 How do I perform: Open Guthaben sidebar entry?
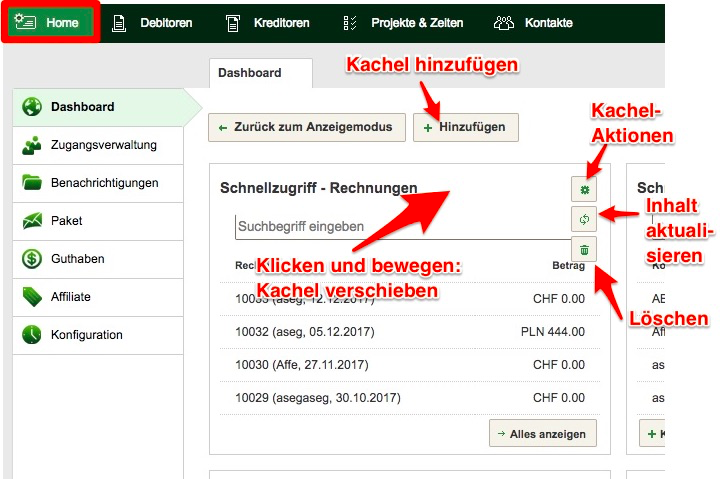(x=98, y=259)
